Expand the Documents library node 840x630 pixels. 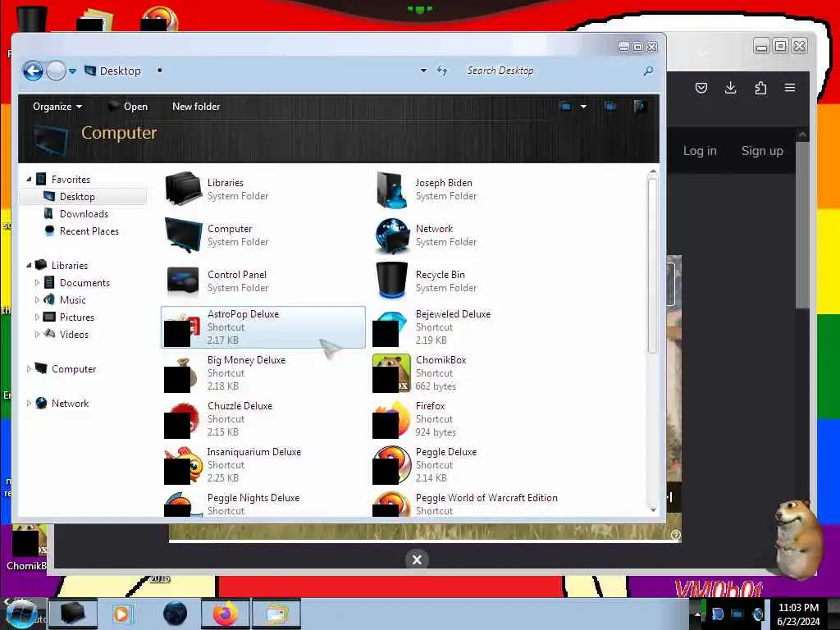click(x=37, y=283)
